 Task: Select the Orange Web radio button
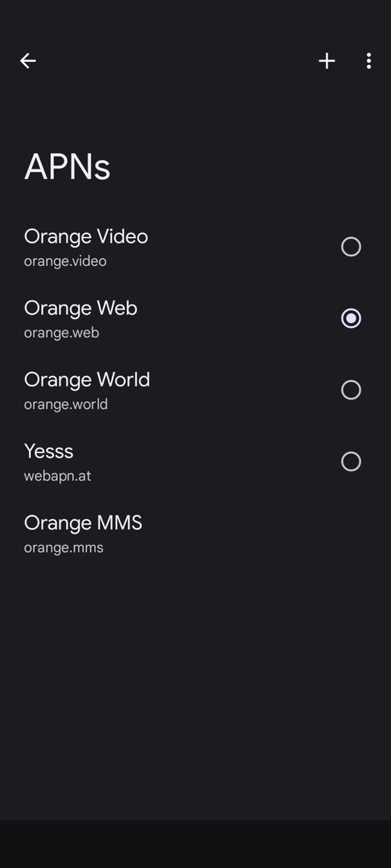coord(351,318)
